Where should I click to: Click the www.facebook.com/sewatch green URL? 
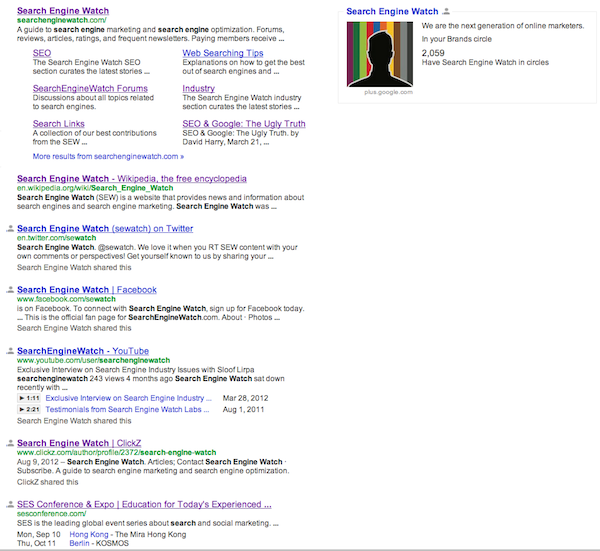click(66, 299)
